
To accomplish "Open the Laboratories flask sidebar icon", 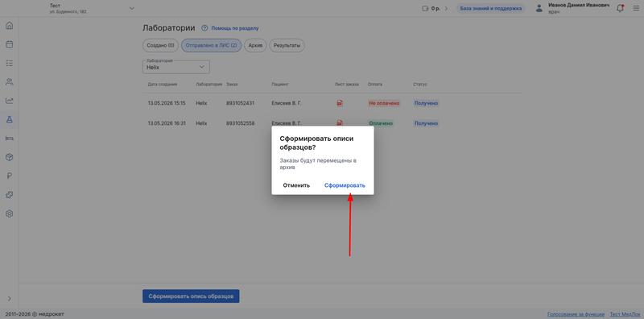I will tap(10, 119).
